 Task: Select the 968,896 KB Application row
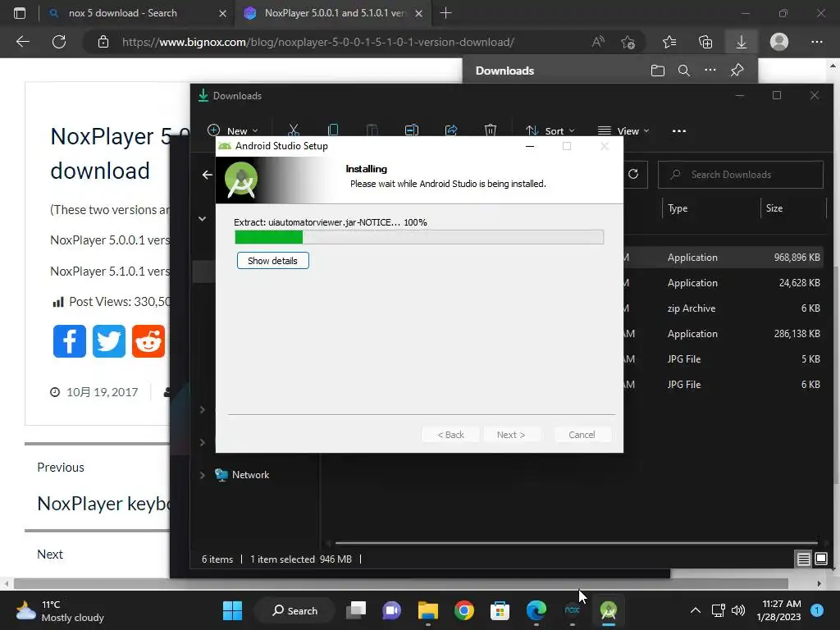724,257
